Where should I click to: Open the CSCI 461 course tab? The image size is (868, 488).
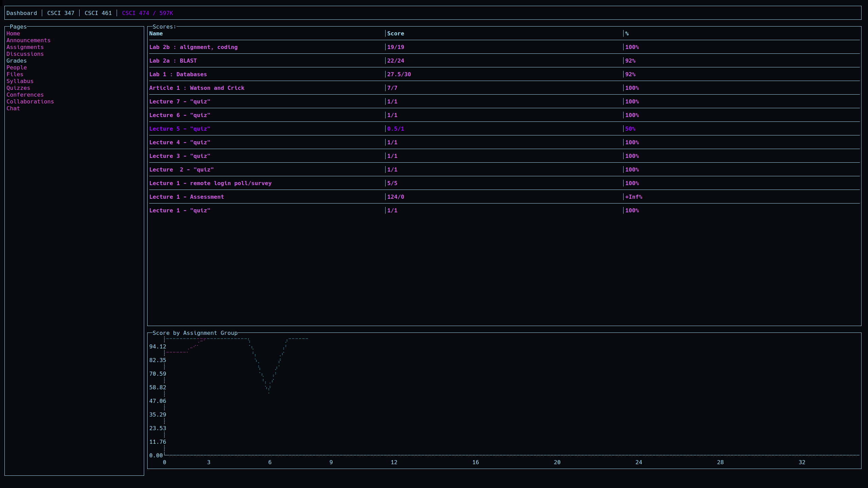pyautogui.click(x=98, y=13)
